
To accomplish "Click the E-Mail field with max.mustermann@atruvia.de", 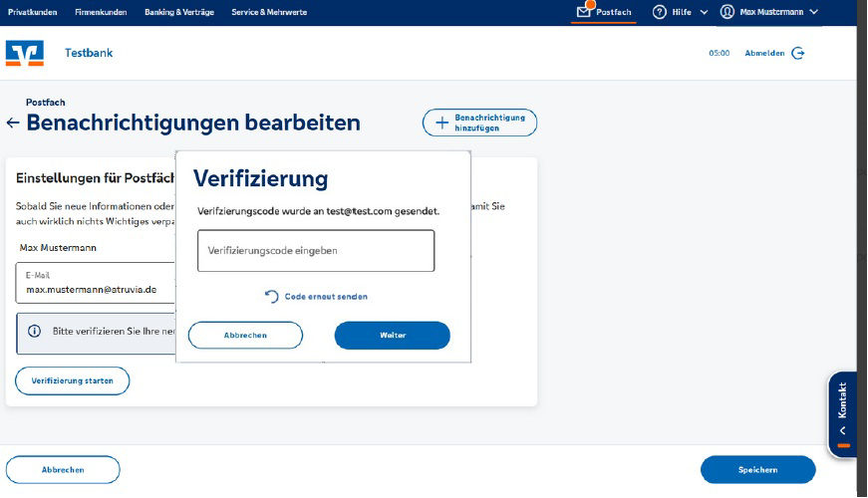I will (96, 283).
